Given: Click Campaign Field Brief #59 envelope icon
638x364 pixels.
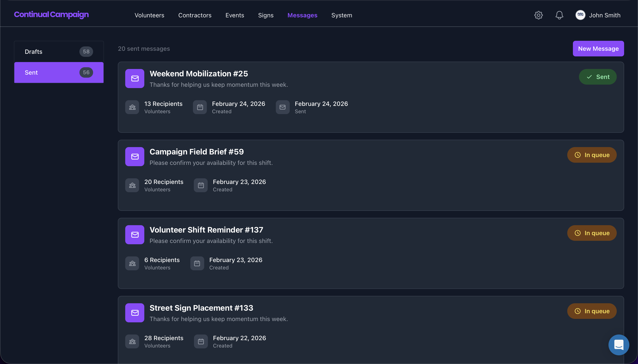Looking at the screenshot, I should pyautogui.click(x=135, y=157).
